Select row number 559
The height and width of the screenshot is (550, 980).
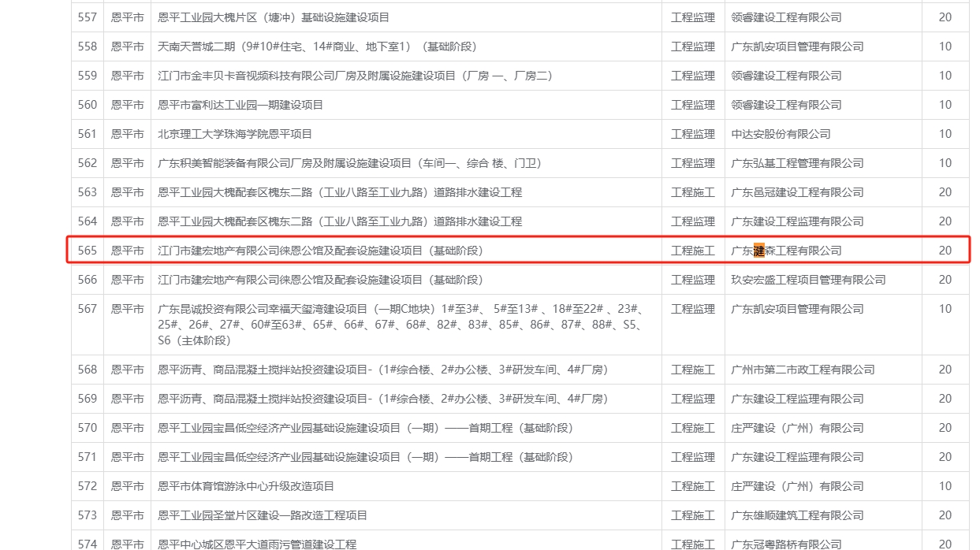tap(88, 76)
